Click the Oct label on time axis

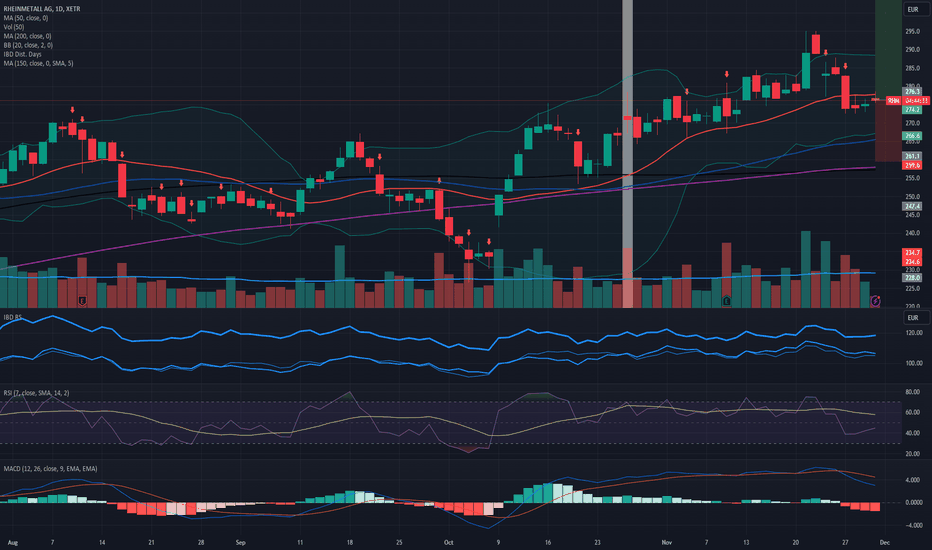pyautogui.click(x=448, y=542)
